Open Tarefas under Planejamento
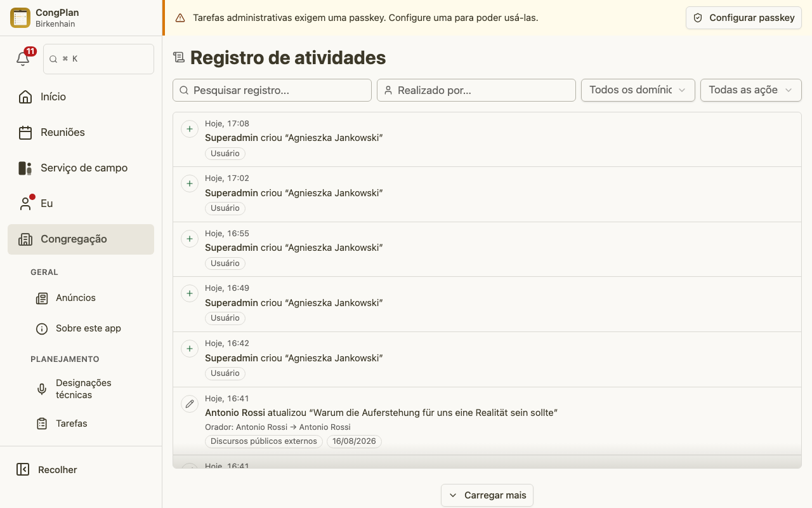Screen dimensions: 812x508 tap(90, 424)
